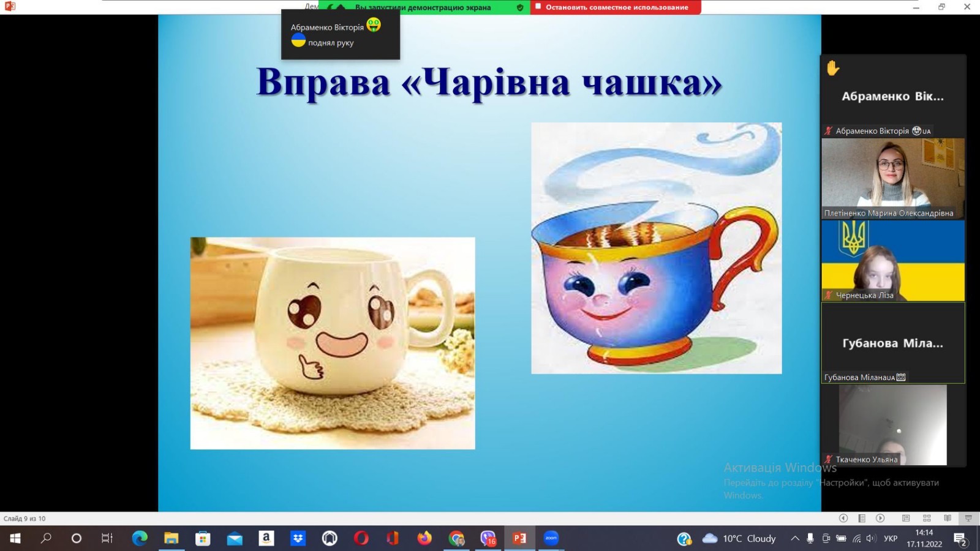Switch to Zoom in the taskbar
Image resolution: width=980 pixels, height=551 pixels.
click(x=551, y=538)
